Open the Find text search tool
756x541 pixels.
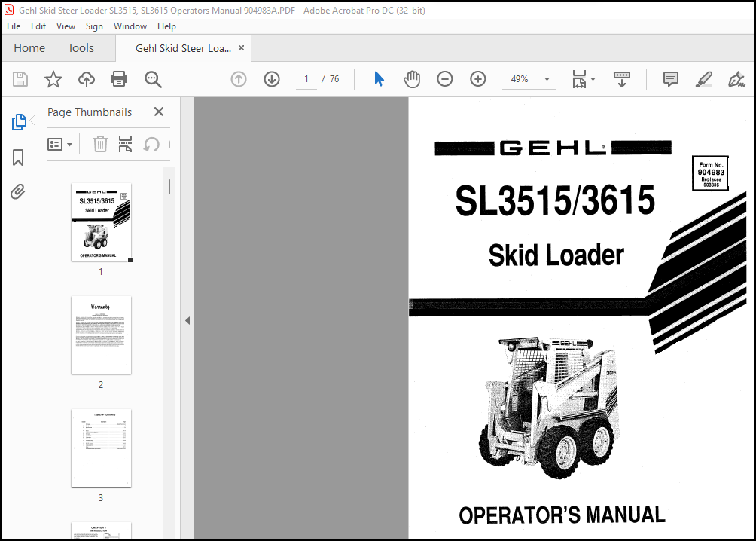pyautogui.click(x=153, y=79)
